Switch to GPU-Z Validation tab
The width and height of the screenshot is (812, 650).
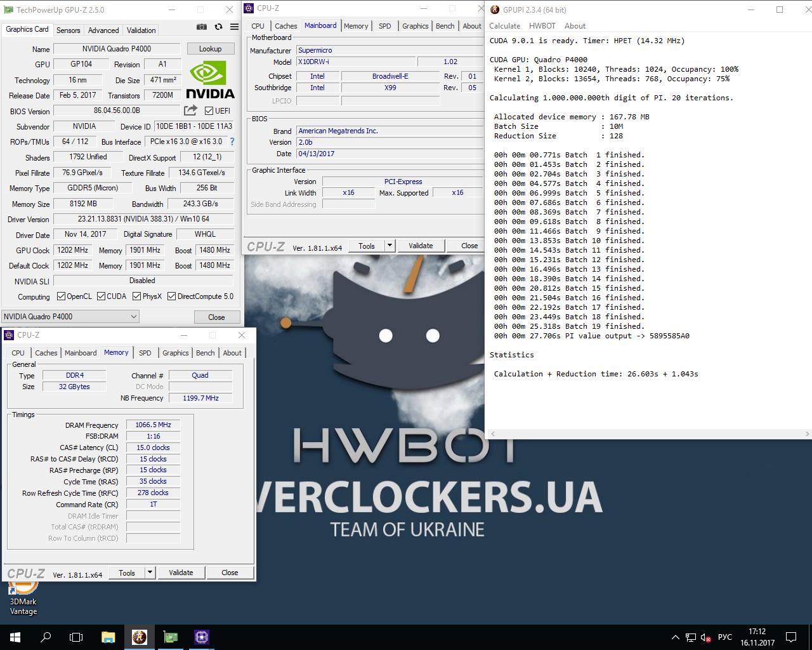(x=141, y=30)
